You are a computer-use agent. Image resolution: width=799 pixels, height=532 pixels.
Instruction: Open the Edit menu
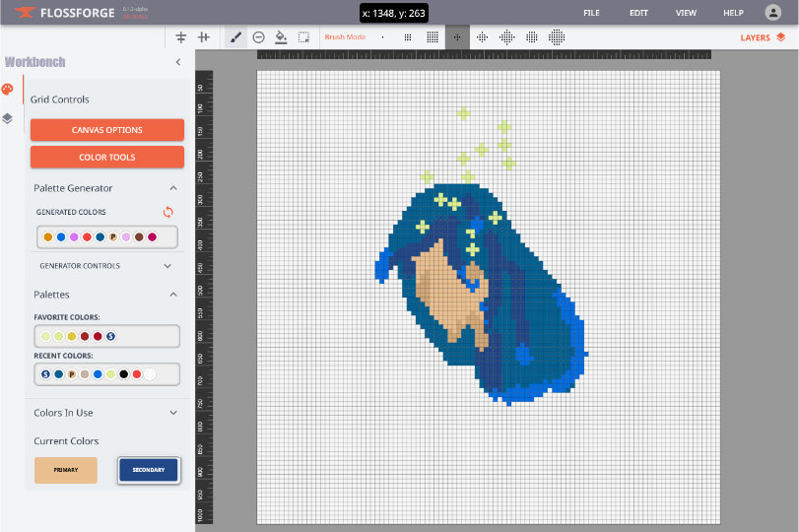(x=638, y=13)
